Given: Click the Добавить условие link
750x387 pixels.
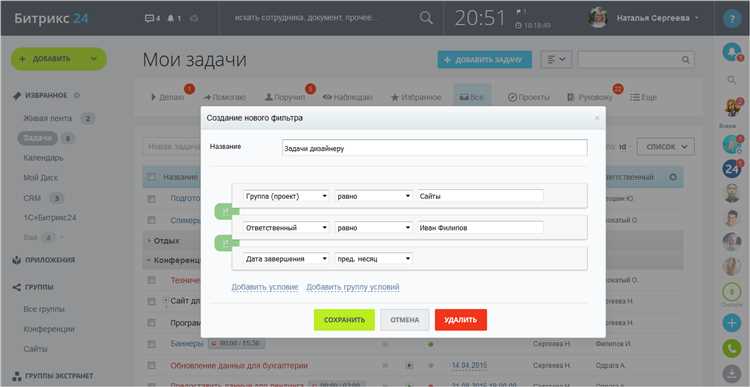Looking at the screenshot, I should pos(265,287).
